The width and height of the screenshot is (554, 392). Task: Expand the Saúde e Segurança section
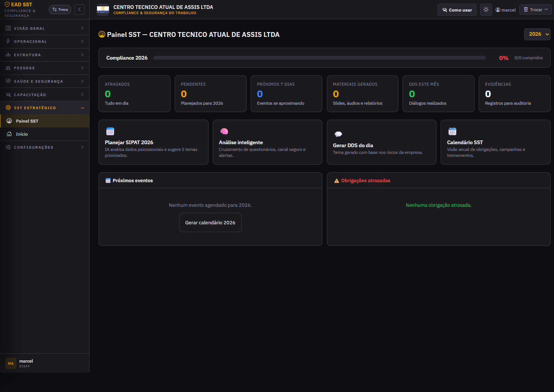tap(44, 81)
